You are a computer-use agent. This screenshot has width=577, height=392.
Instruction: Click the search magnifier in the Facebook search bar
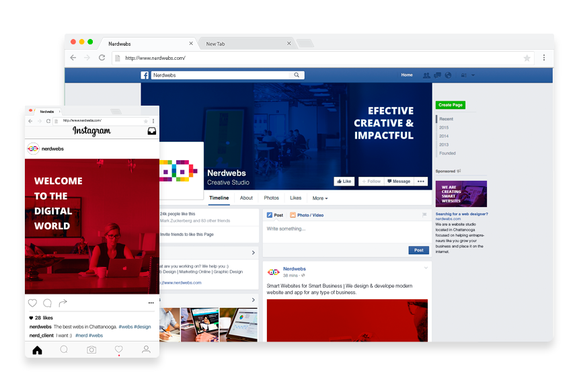[297, 75]
